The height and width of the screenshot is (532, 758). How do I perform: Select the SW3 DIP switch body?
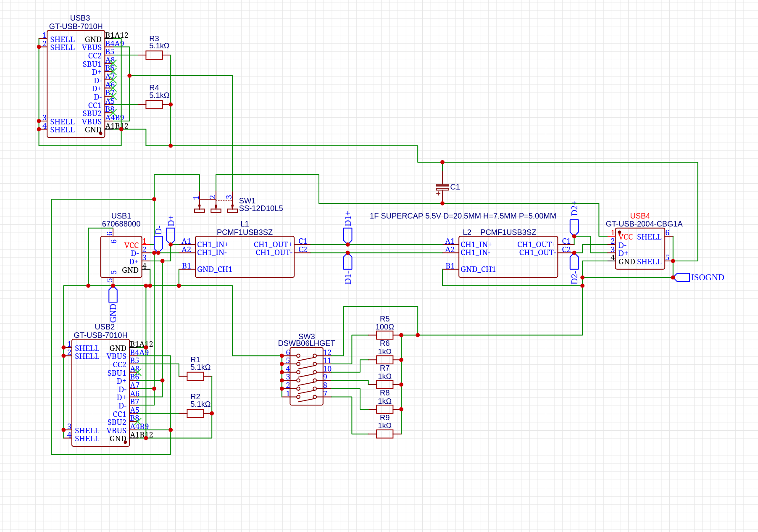tap(306, 376)
